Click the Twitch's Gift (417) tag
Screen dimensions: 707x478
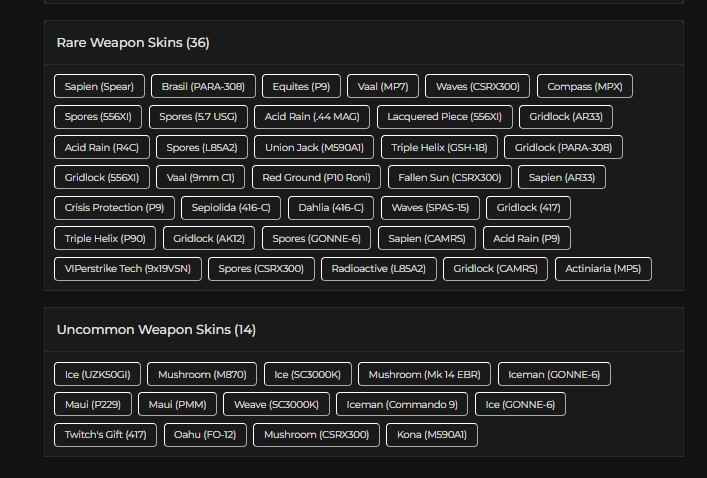tap(105, 435)
